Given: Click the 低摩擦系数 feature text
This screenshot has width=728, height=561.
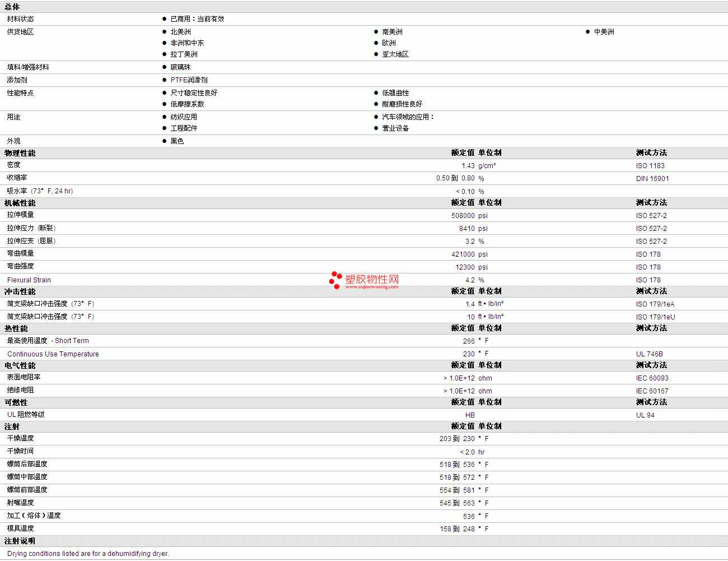Looking at the screenshot, I should click(187, 104).
